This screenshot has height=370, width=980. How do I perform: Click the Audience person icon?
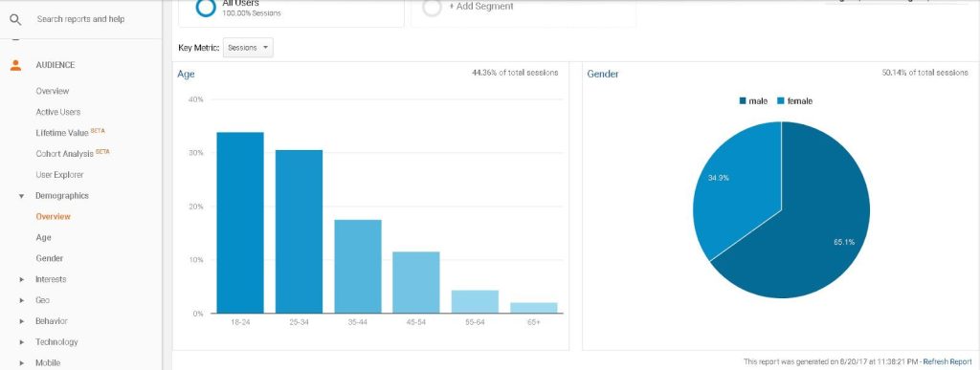[15, 65]
